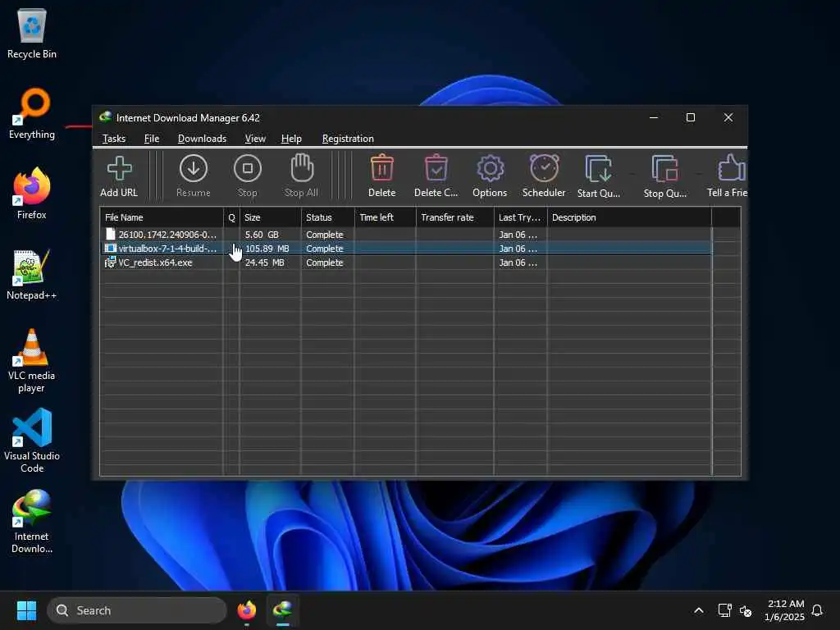Click the IDM taskbar icon
Viewport: 840px width, 630px height.
point(283,610)
